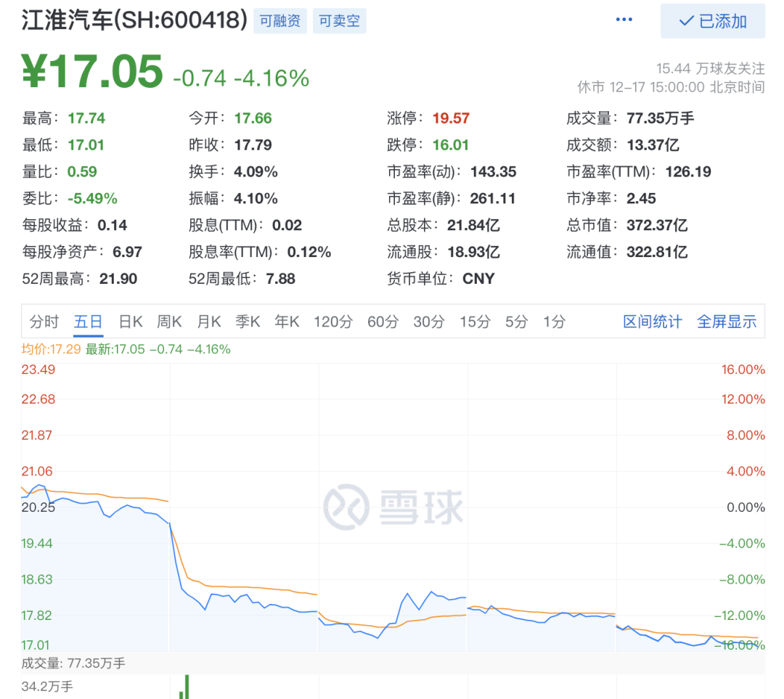This screenshot has width=784, height=699.
Task: Click the 换手 value 4.09%
Action: 256,172
